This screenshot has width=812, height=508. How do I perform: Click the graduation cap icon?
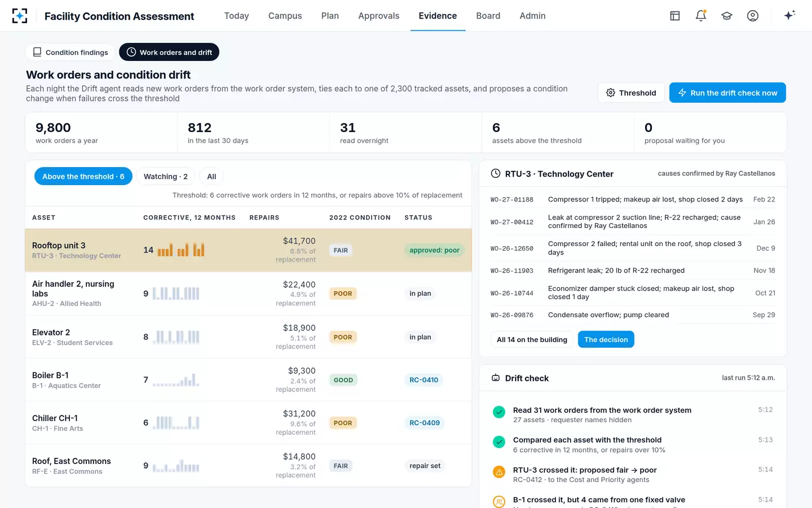pos(727,16)
